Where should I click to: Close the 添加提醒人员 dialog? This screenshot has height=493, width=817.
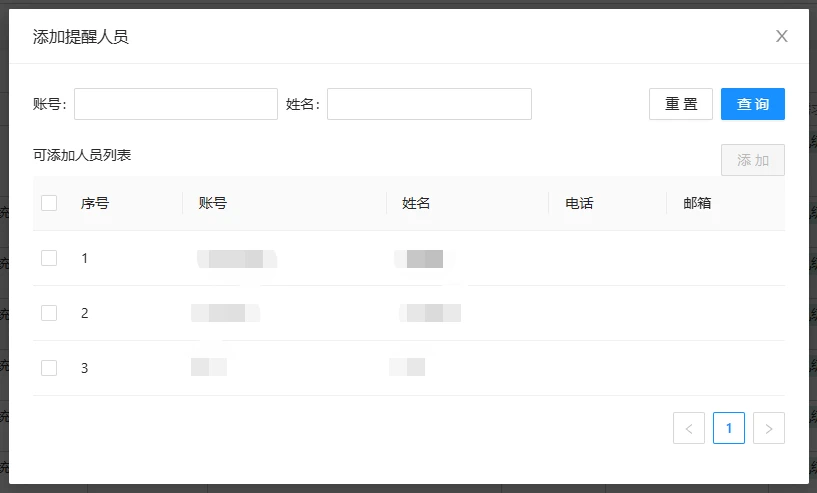pos(781,36)
